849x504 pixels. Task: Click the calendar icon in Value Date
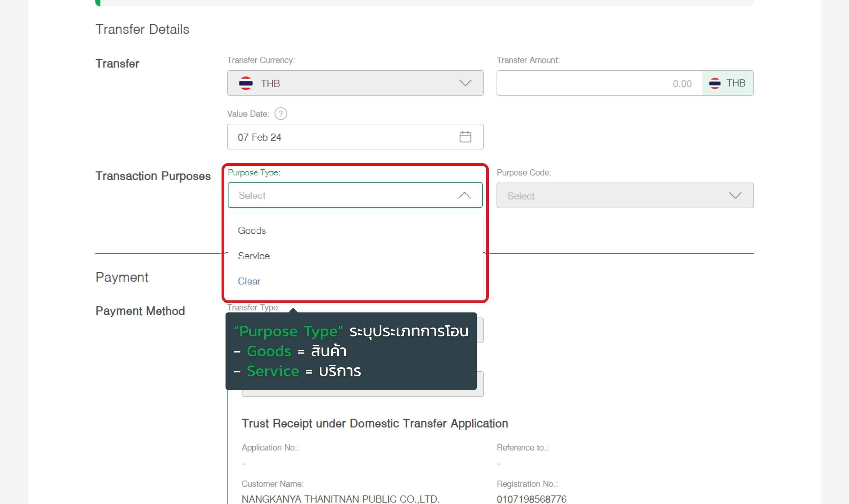(x=465, y=137)
